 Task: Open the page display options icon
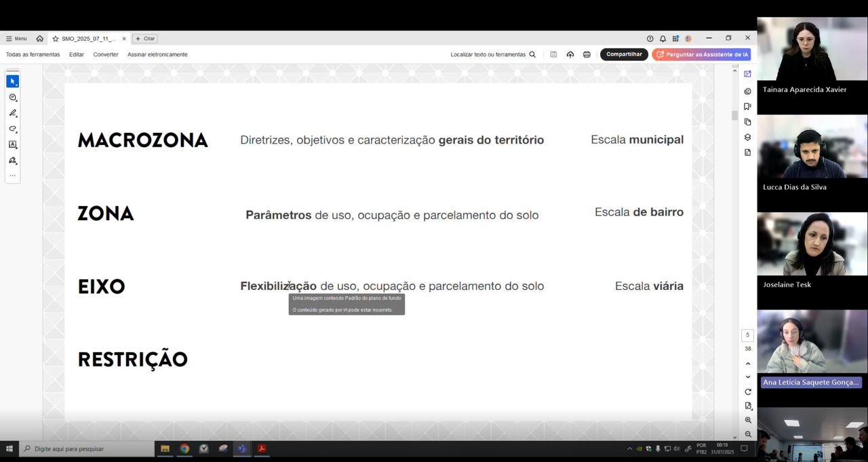pyautogui.click(x=748, y=406)
